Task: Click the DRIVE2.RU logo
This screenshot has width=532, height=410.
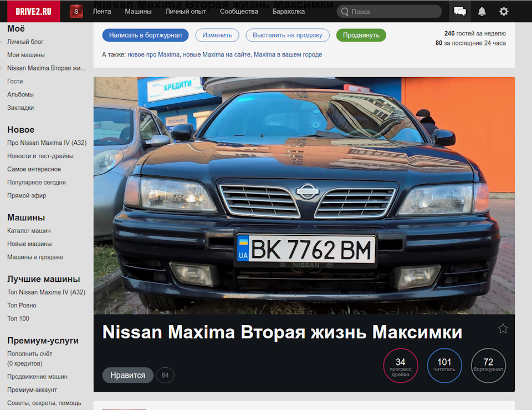Action: (x=34, y=11)
